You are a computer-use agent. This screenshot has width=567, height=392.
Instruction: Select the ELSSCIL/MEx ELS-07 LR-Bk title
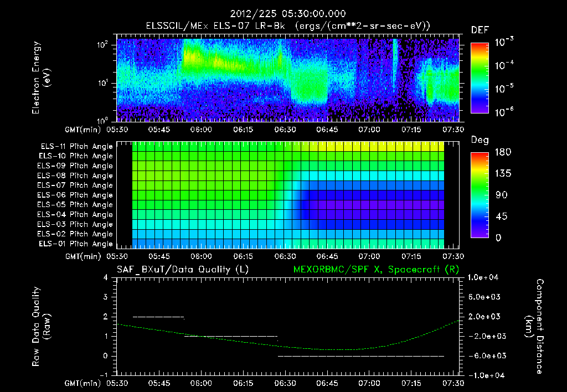point(215,26)
